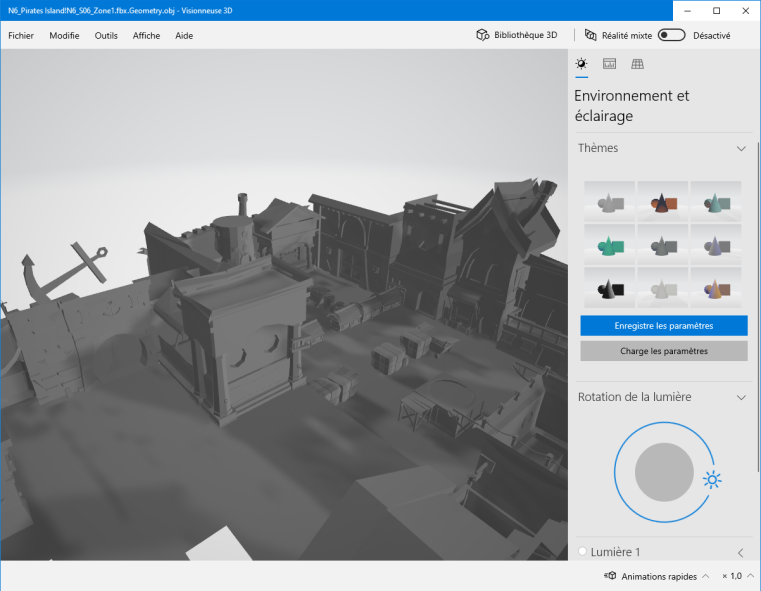The width and height of the screenshot is (761, 591).
Task: Open the Modifie menu
Action: coord(64,35)
